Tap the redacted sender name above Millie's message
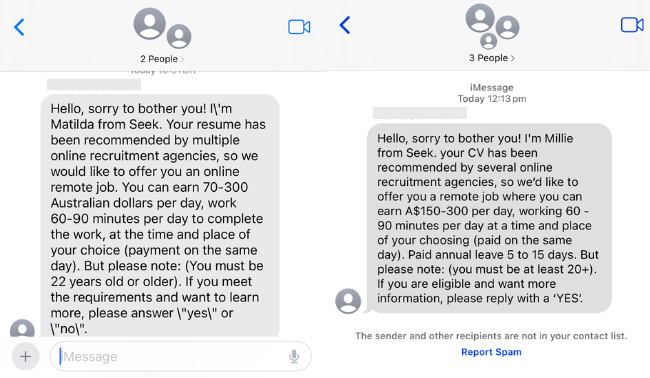This screenshot has width=650, height=378. pos(420,113)
